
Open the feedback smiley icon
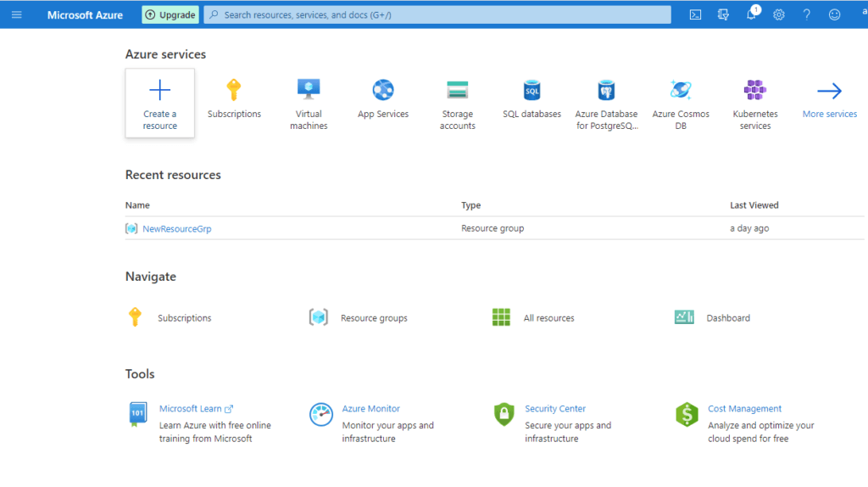(x=834, y=15)
